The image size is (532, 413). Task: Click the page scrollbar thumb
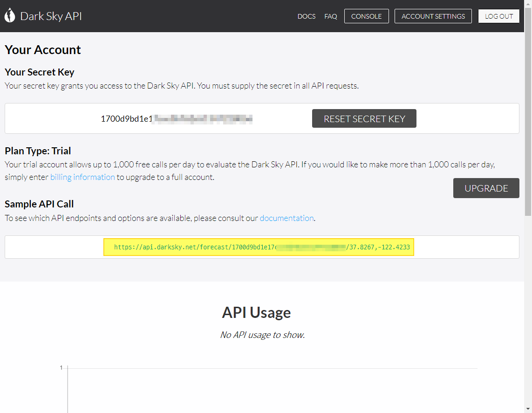[528, 112]
